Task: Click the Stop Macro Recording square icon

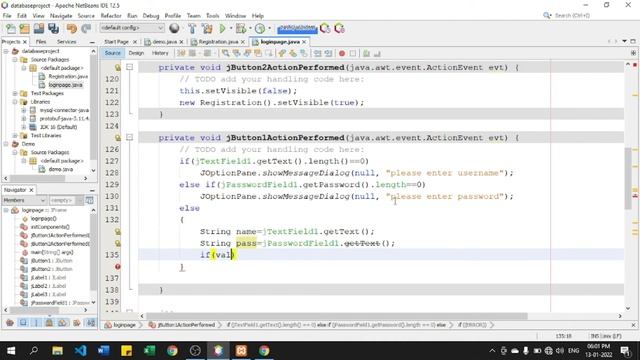Action: tap(353, 53)
